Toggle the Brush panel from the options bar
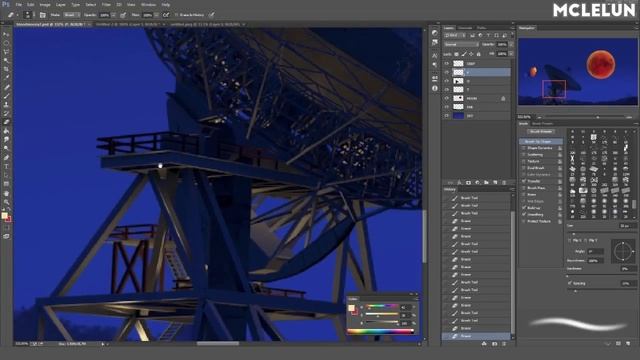This screenshot has width=640, height=360. tap(42, 15)
